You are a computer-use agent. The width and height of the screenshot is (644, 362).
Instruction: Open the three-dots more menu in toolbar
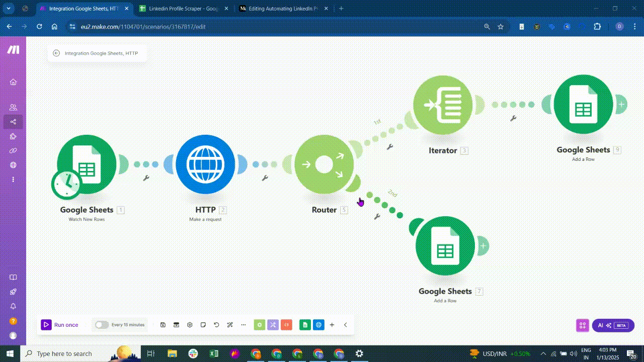click(244, 325)
